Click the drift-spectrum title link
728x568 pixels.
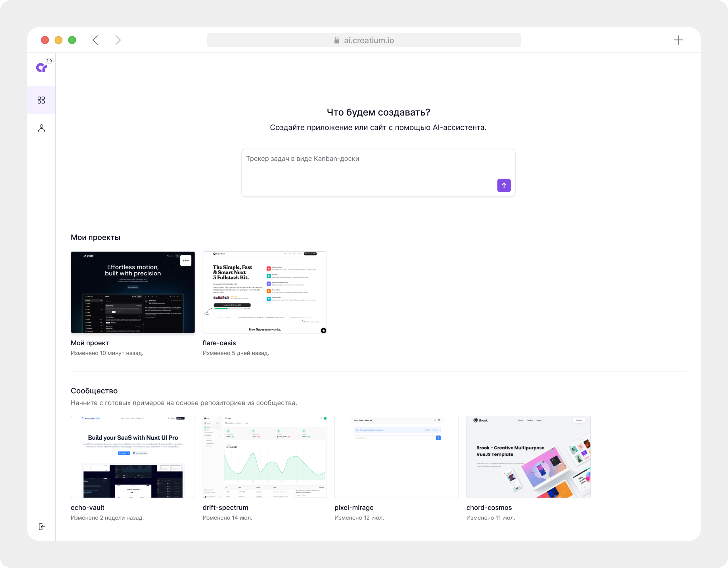click(x=225, y=508)
